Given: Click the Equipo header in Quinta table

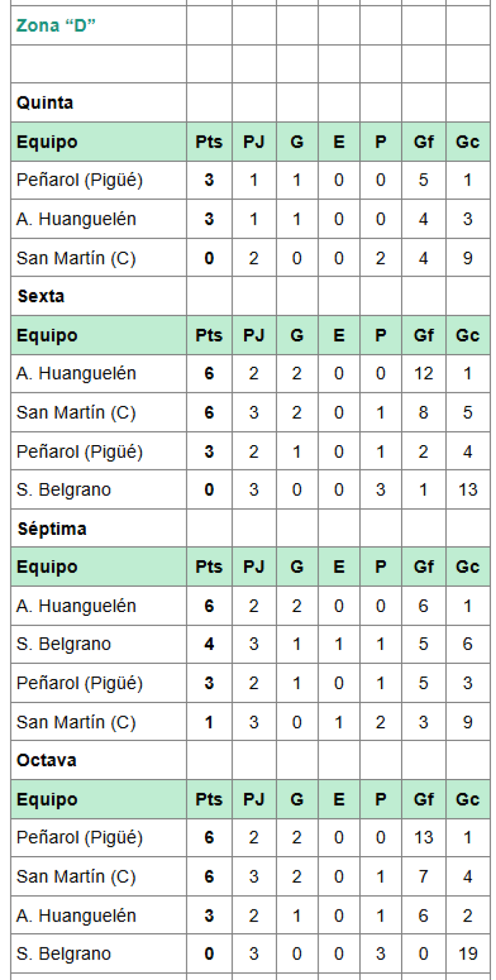Looking at the screenshot, I should click(47, 142).
